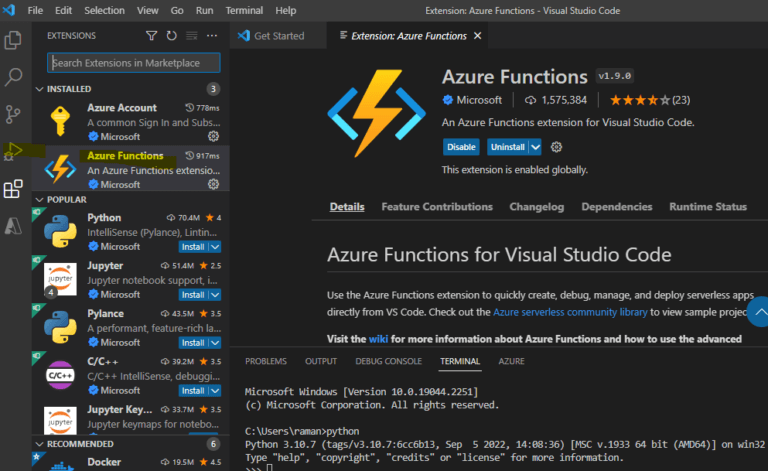Viewport: 768px width, 471px height.
Task: Disable the Azure Functions extension
Action: [x=461, y=147]
